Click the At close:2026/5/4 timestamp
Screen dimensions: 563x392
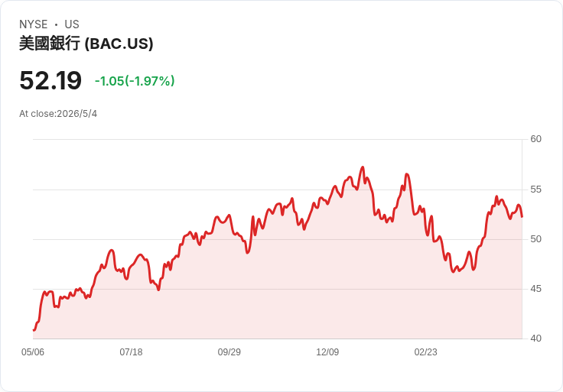[58, 114]
